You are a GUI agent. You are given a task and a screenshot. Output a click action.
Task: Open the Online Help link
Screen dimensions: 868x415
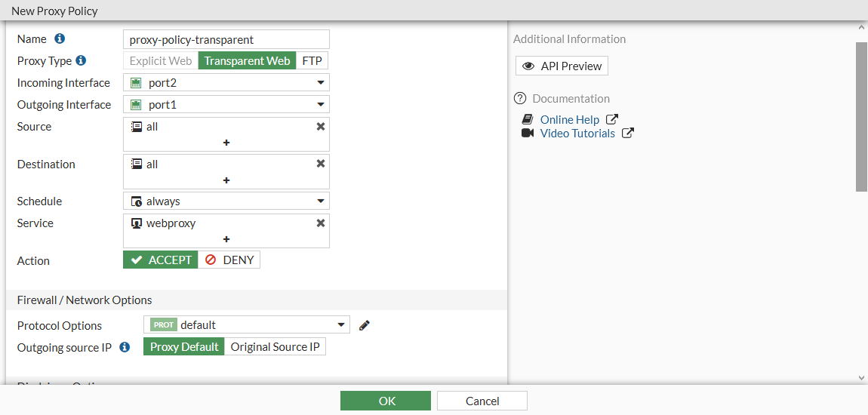tap(570, 119)
